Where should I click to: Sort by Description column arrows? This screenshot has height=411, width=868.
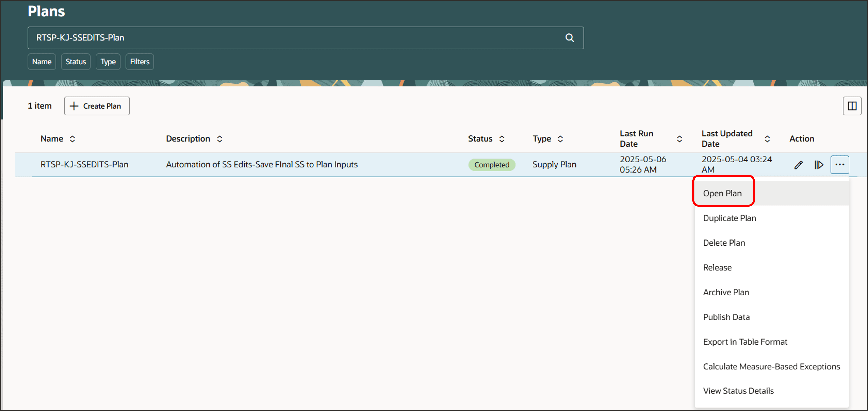(x=219, y=139)
